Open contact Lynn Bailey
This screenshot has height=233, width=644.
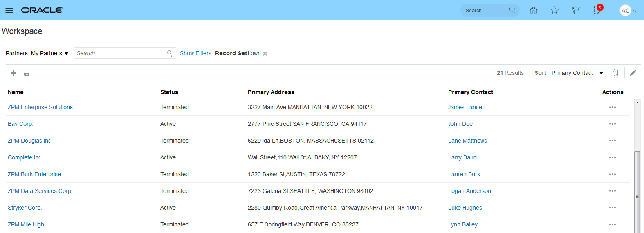[x=463, y=224]
